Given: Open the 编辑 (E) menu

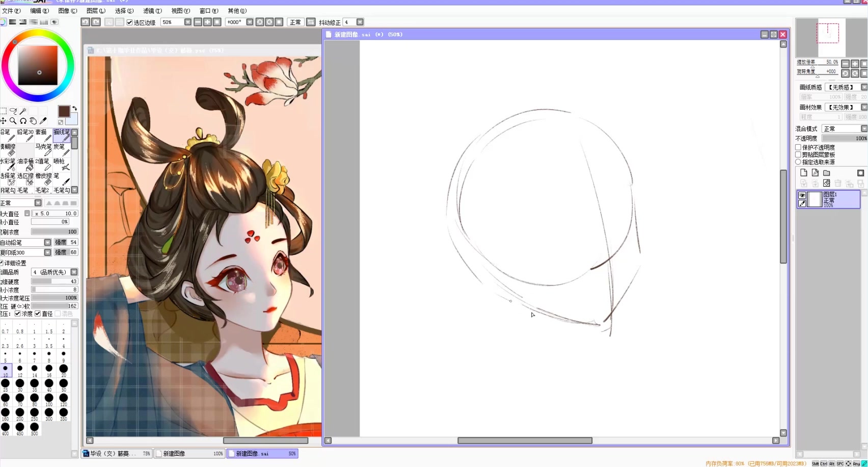Looking at the screenshot, I should pyautogui.click(x=39, y=11).
